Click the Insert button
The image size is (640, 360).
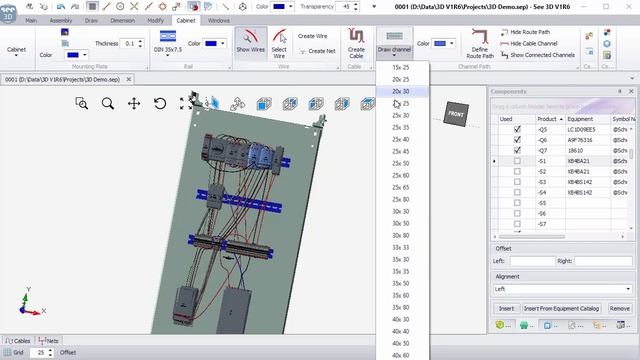pyautogui.click(x=507, y=309)
